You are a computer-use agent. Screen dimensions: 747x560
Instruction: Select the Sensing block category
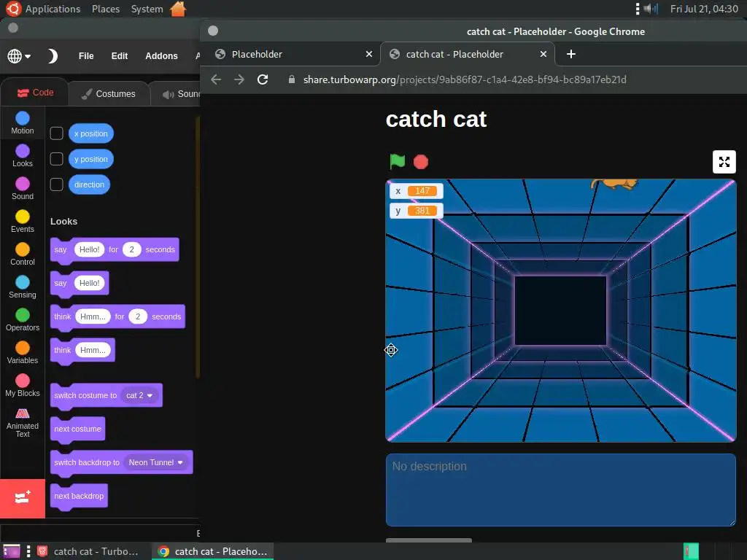(x=23, y=287)
